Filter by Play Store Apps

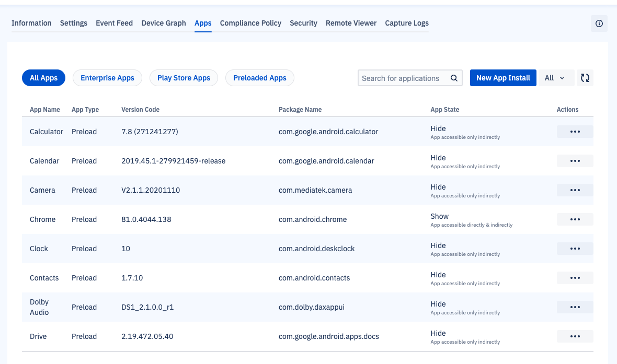(184, 78)
